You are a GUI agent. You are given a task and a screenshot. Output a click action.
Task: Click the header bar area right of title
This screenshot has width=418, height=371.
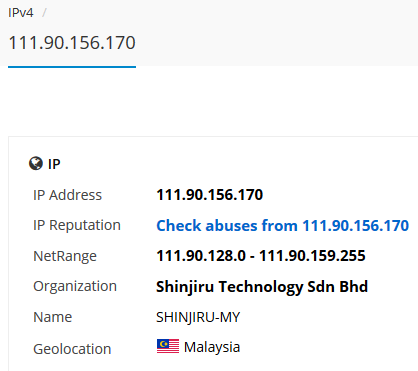click(x=277, y=33)
